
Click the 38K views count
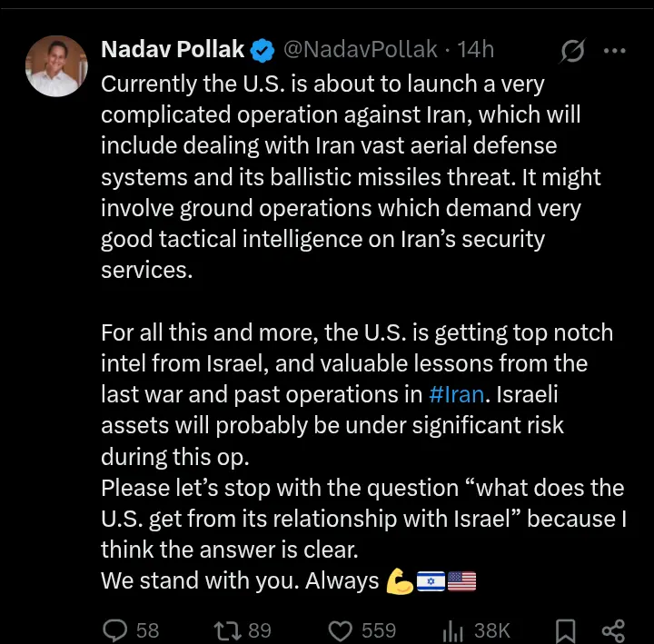tap(491, 629)
